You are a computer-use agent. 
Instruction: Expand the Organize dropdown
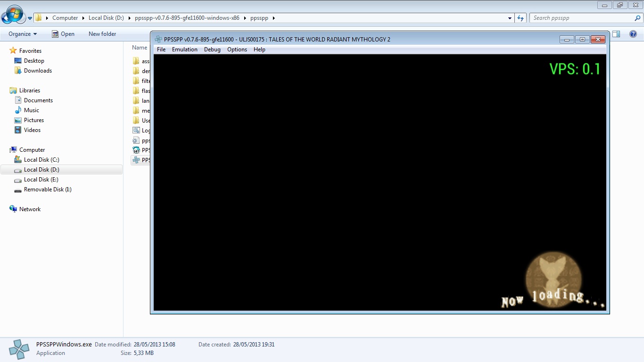click(22, 34)
